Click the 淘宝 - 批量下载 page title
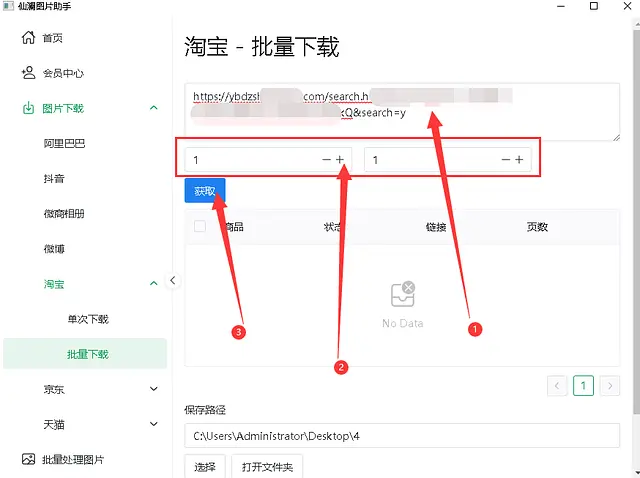The width and height of the screenshot is (640, 478). (x=262, y=46)
